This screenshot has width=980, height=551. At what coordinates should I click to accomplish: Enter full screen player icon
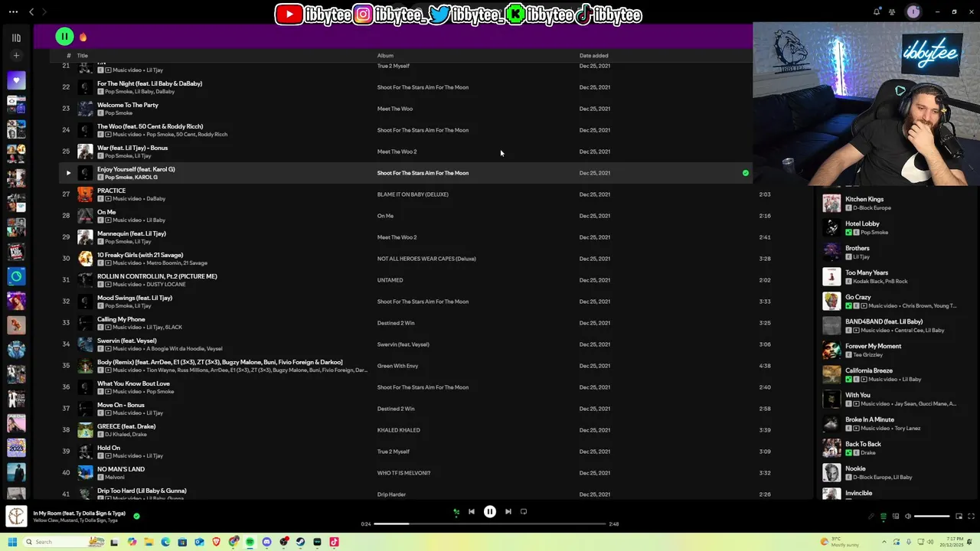972,517
